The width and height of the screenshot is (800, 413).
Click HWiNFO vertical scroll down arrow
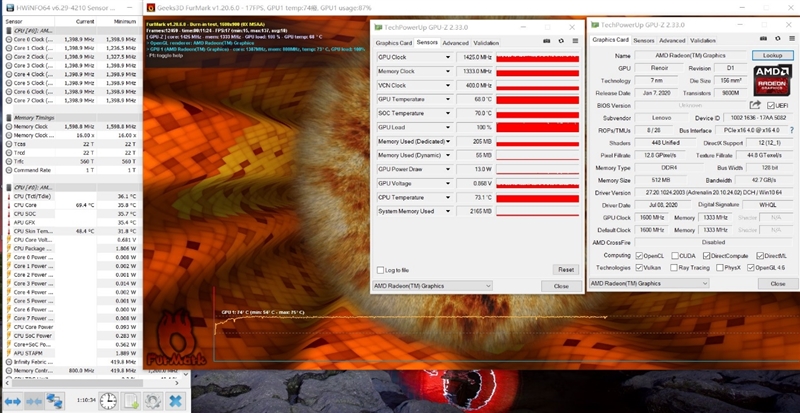point(187,373)
